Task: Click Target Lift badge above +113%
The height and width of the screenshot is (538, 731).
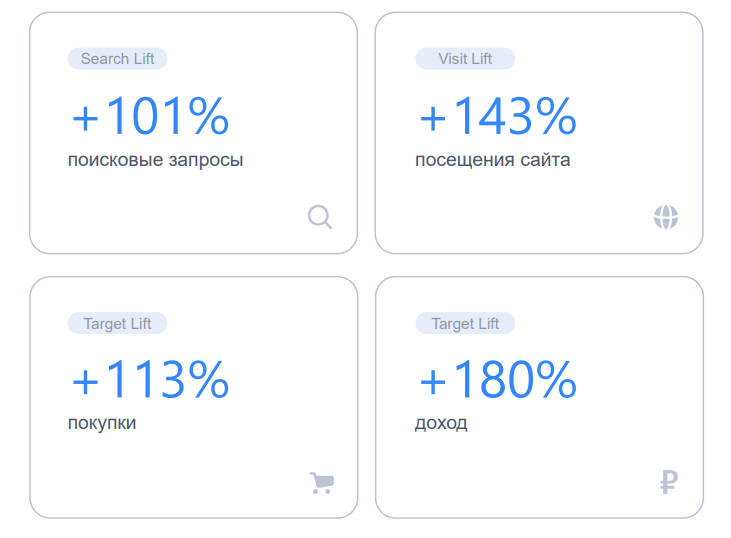Action: point(117,323)
